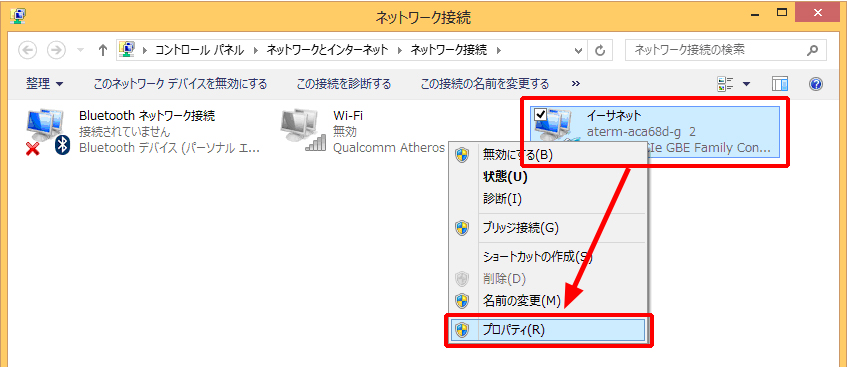
Task: Click the Qualcomm Atheros text under Wi-Fi
Action: 389,148
